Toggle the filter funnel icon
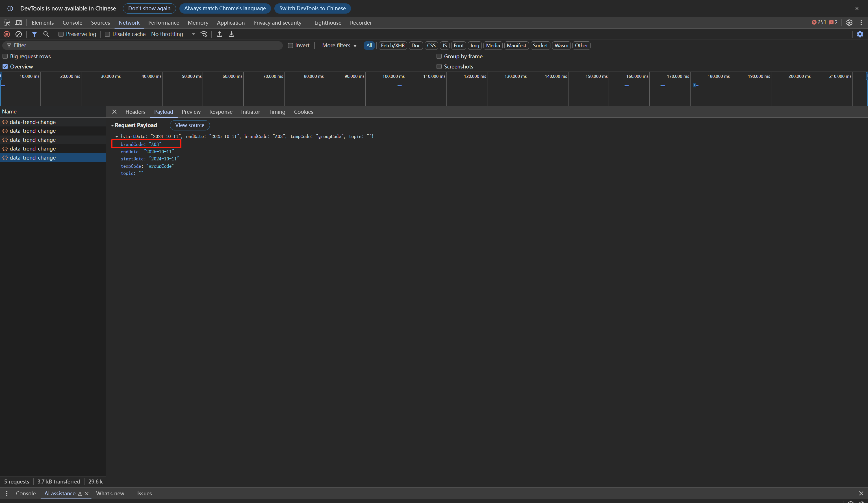The image size is (868, 503). point(34,34)
